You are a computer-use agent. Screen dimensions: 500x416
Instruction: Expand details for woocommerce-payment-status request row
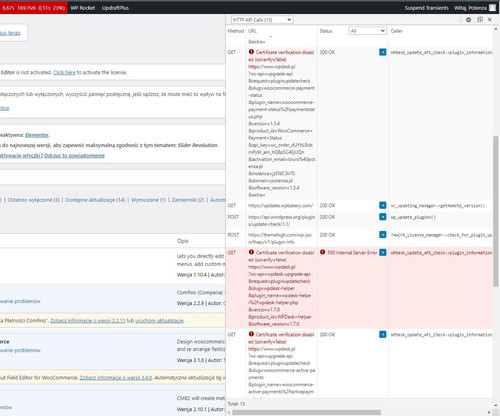coord(383,52)
